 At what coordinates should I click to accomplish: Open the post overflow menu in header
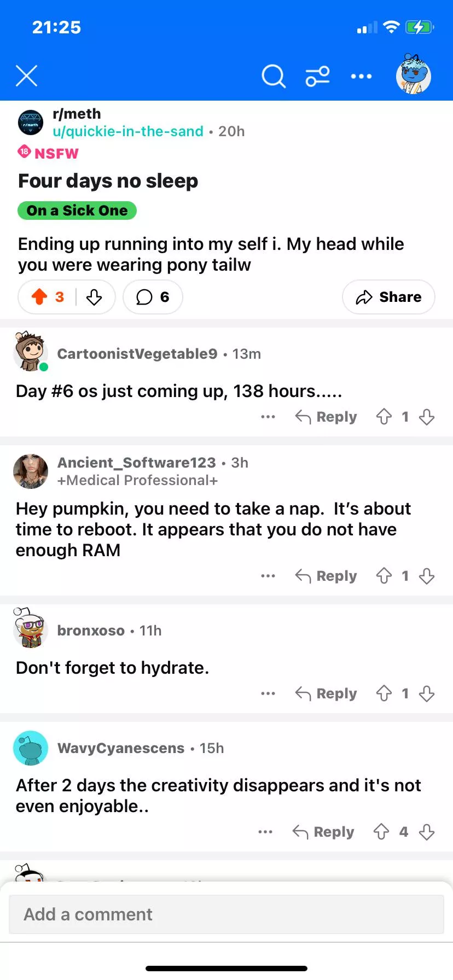pyautogui.click(x=361, y=77)
